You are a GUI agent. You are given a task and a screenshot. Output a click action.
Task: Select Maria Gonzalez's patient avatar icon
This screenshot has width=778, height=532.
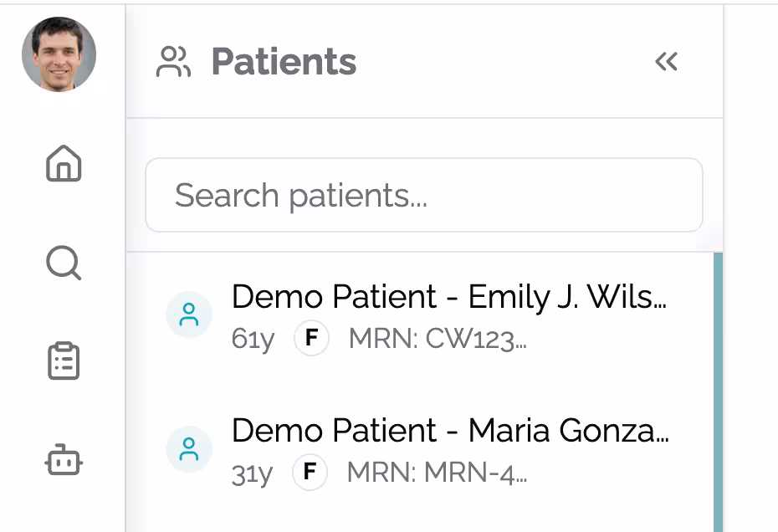(189, 449)
